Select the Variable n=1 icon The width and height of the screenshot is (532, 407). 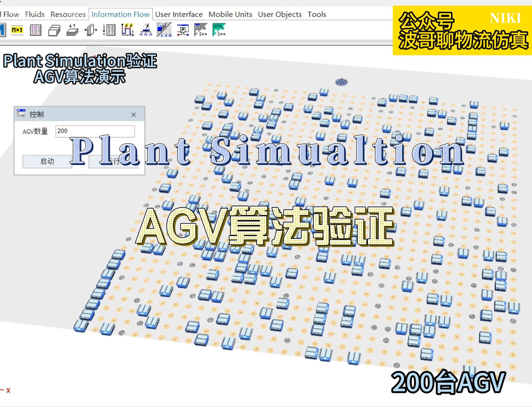click(x=17, y=30)
